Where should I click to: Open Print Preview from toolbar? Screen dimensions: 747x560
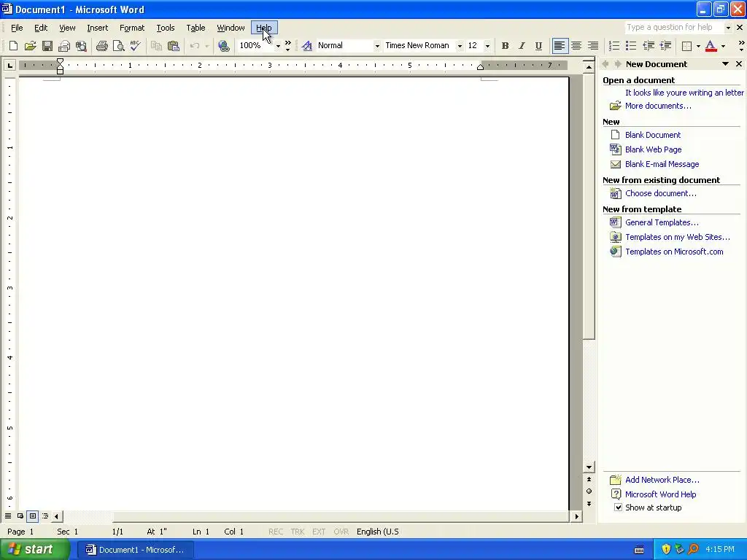click(x=119, y=46)
